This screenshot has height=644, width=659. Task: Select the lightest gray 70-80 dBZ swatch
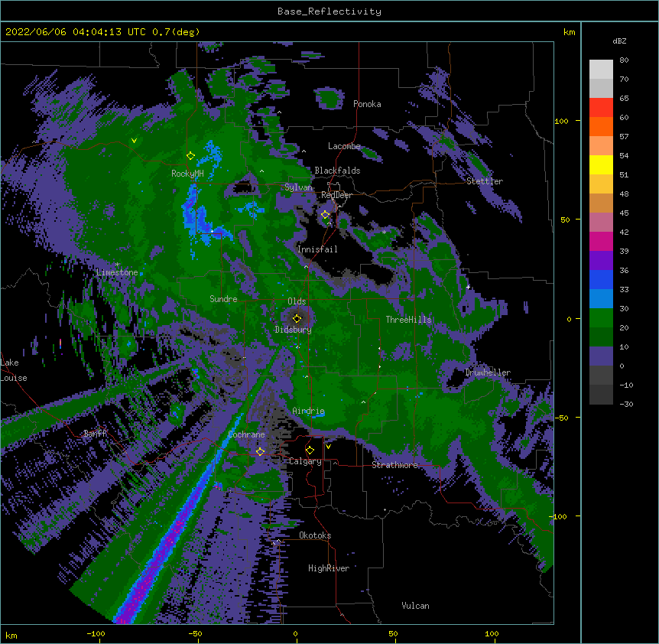tap(601, 70)
